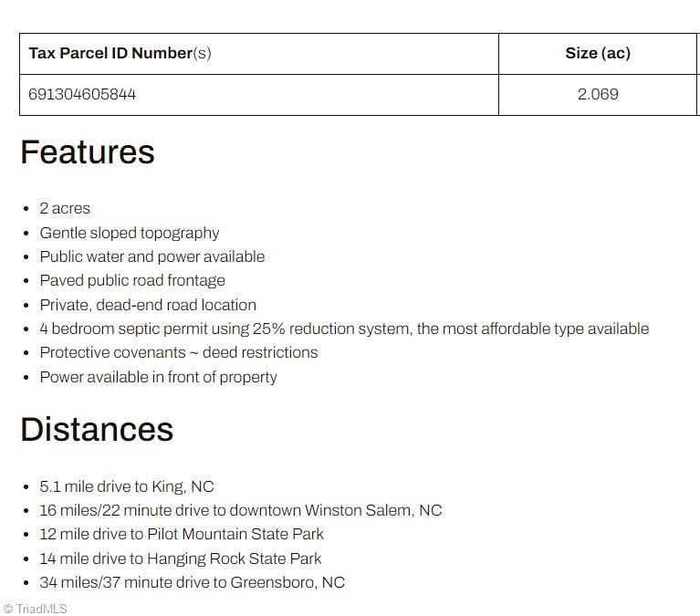Click the TriadMLS copyright watermark
Image resolution: width=700 pixels, height=616 pixels.
pyautogui.click(x=36, y=609)
